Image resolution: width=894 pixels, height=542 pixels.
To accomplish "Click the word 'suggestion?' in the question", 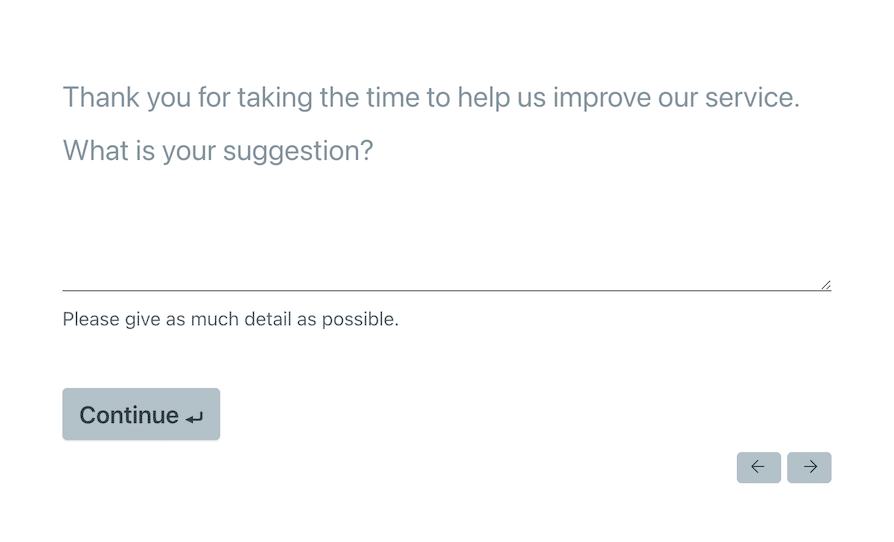I will coord(298,152).
